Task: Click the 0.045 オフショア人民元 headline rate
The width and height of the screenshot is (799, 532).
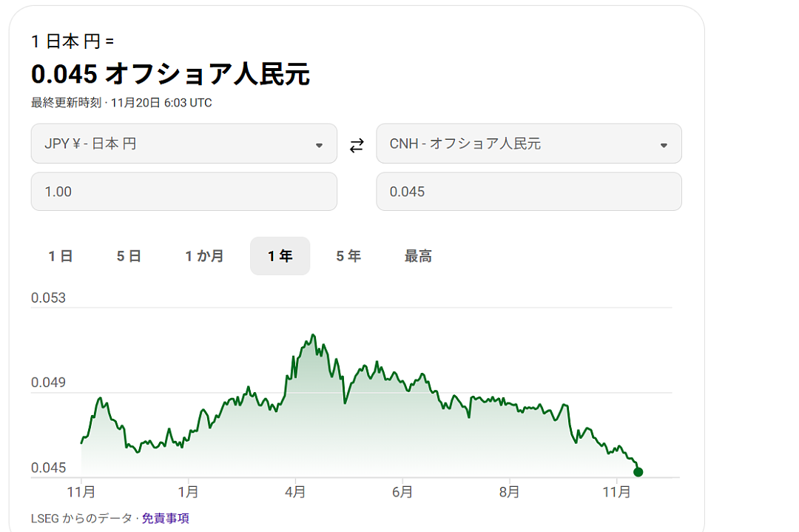Action: pyautogui.click(x=170, y=74)
